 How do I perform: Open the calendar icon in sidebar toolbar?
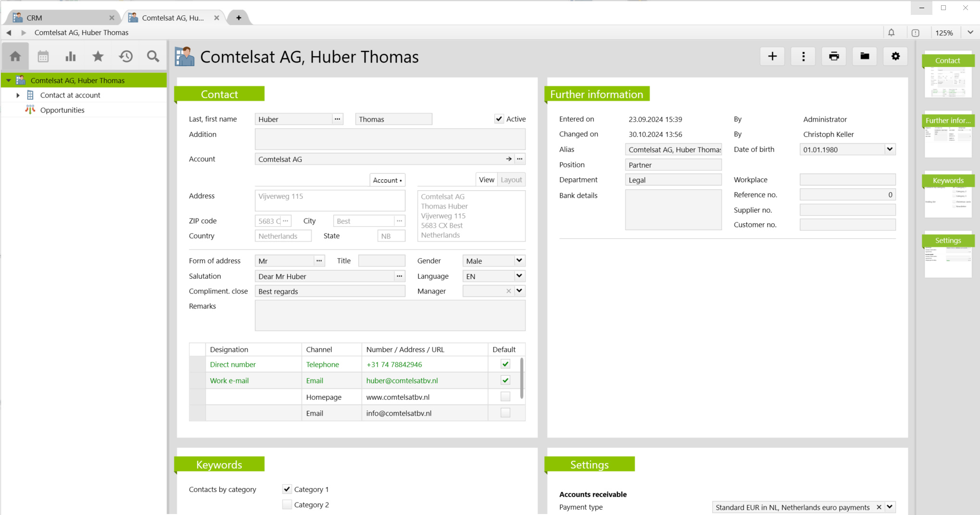(43, 57)
